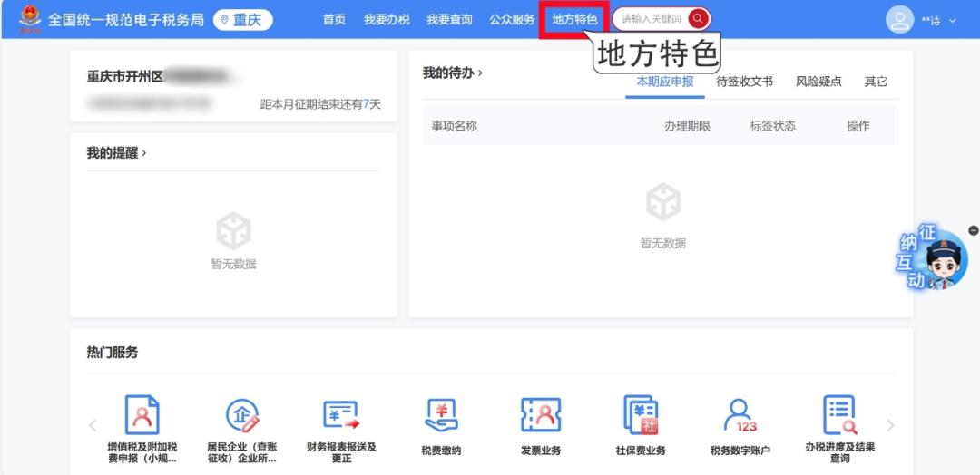Open the 征纳互动 assistant mascot

pyautogui.click(x=932, y=257)
